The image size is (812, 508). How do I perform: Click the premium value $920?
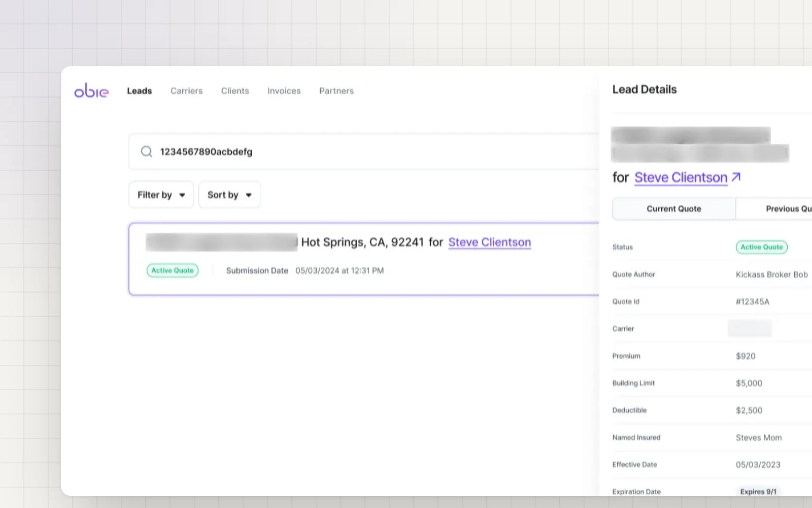point(746,356)
